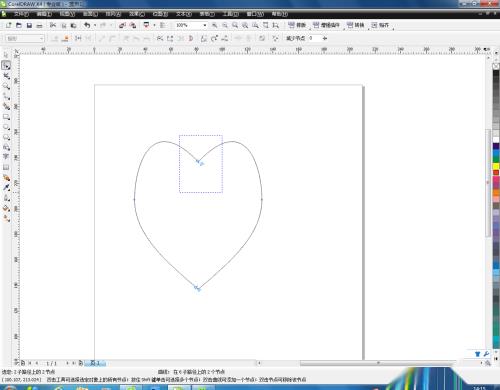The width and height of the screenshot is (500, 390).
Task: Activate the Zoom tool in toolbox
Action: (6, 86)
